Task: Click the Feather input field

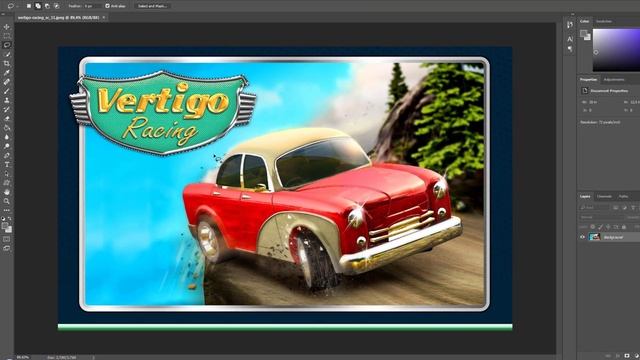Action: pyautogui.click(x=92, y=6)
